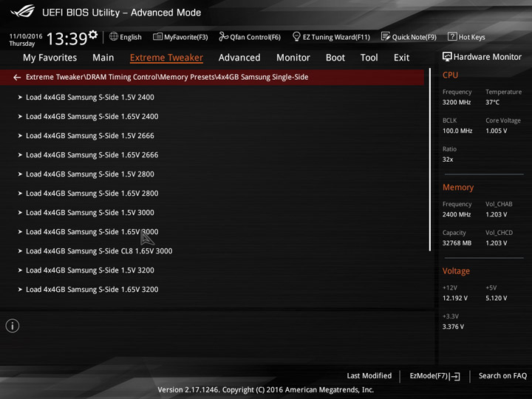Load 4x4GB Samsung S-Side 1.65V 3200
The image size is (532, 399).
point(92,290)
